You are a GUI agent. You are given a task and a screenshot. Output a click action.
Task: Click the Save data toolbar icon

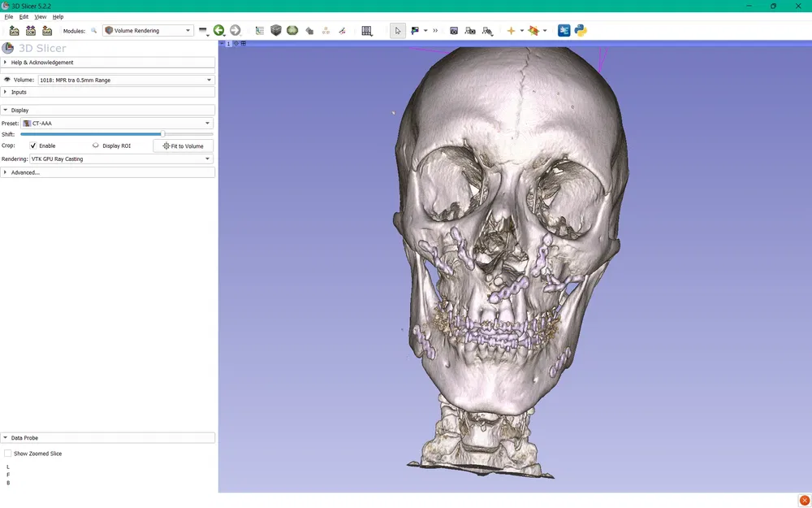pyautogui.click(x=47, y=31)
